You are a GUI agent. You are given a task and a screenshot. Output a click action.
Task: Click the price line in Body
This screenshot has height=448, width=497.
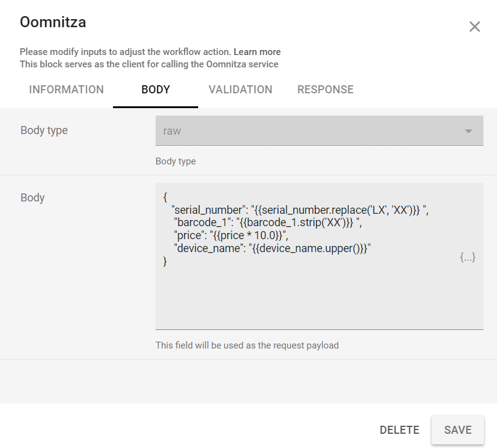(x=232, y=235)
